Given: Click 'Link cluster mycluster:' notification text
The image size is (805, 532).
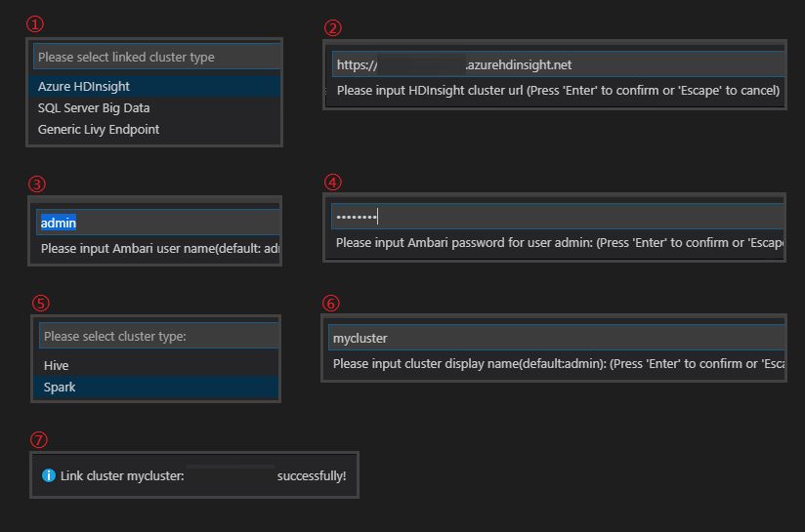Looking at the screenshot, I should pos(122,476).
